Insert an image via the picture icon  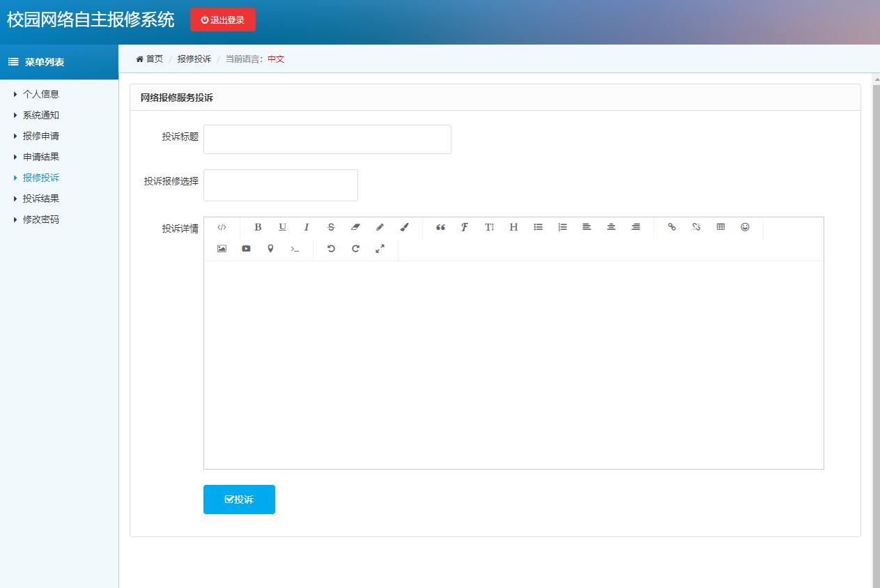222,249
